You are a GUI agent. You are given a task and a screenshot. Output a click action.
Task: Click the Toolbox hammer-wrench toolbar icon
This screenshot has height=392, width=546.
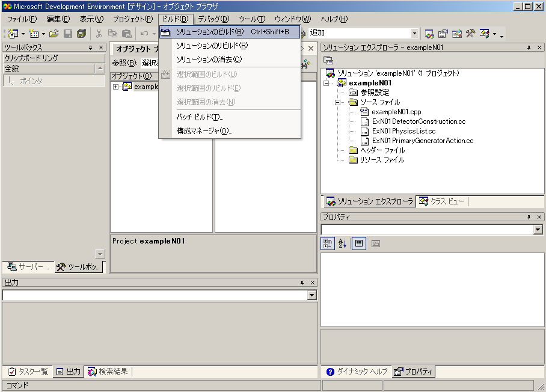pos(470,34)
